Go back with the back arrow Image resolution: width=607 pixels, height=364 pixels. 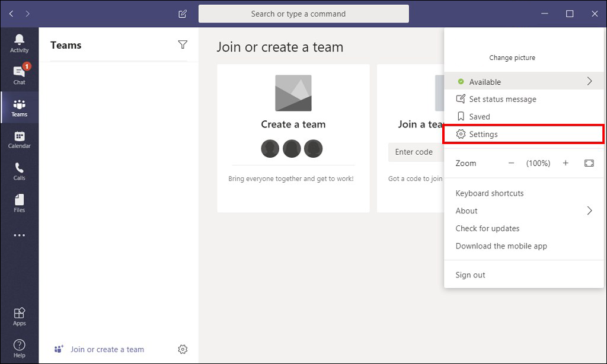pyautogui.click(x=11, y=14)
